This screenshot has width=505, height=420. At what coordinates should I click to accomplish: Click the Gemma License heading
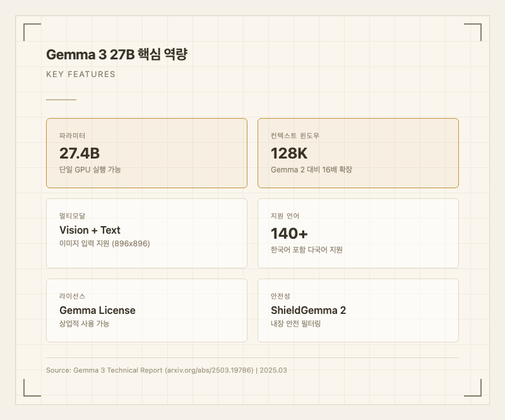[x=97, y=310]
